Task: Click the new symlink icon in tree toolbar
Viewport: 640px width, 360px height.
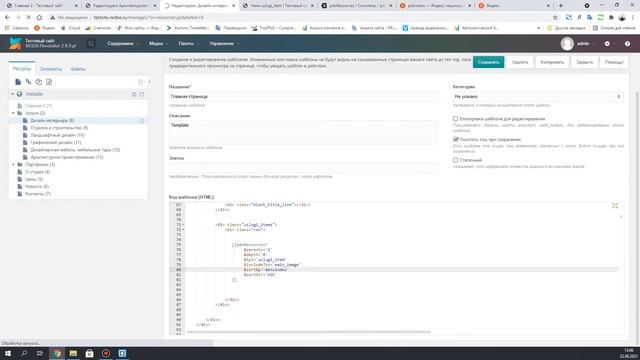Action: pyautogui.click(x=38, y=82)
